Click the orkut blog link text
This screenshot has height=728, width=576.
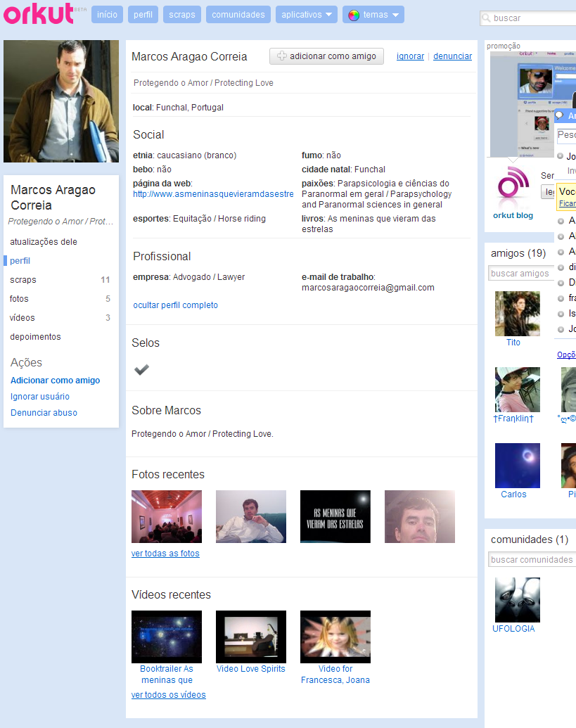pos(513,215)
